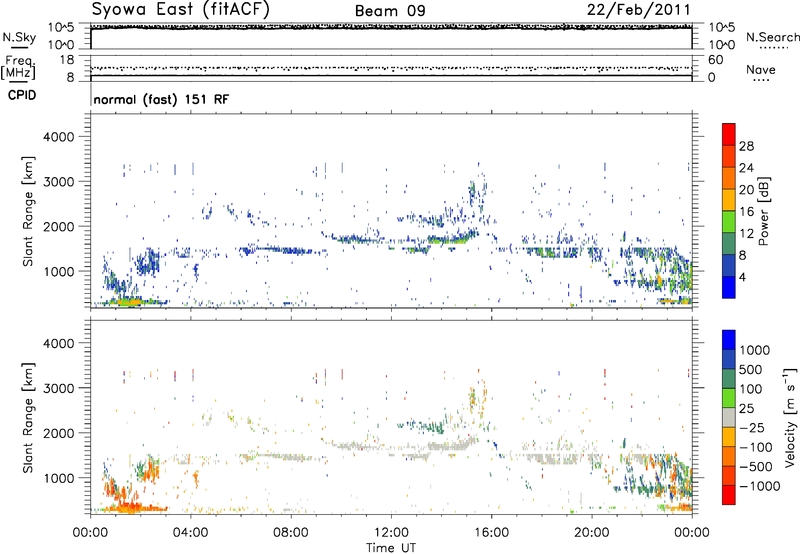The width and height of the screenshot is (800, 554).
Task: Click the '2000' tick of the power panel
Action: coord(58,226)
